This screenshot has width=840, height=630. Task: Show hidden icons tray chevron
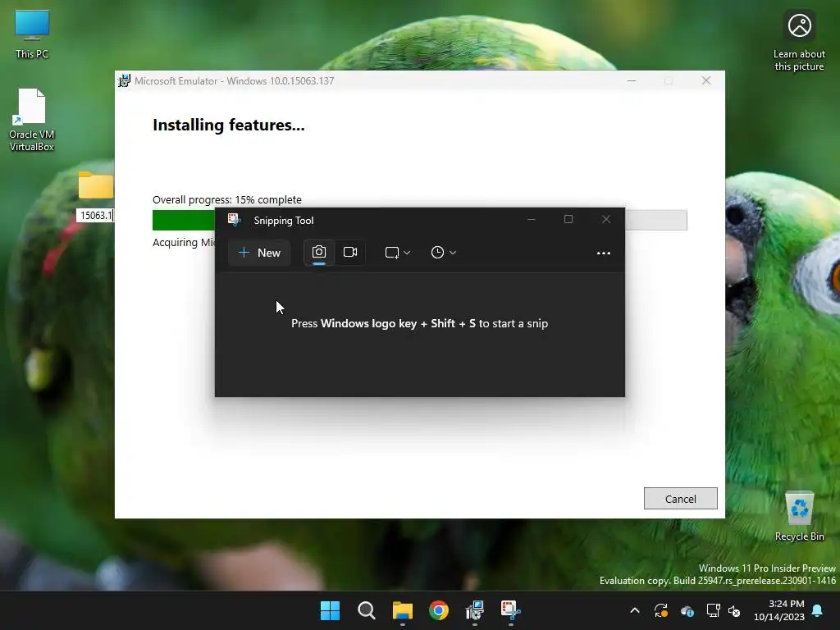635,610
